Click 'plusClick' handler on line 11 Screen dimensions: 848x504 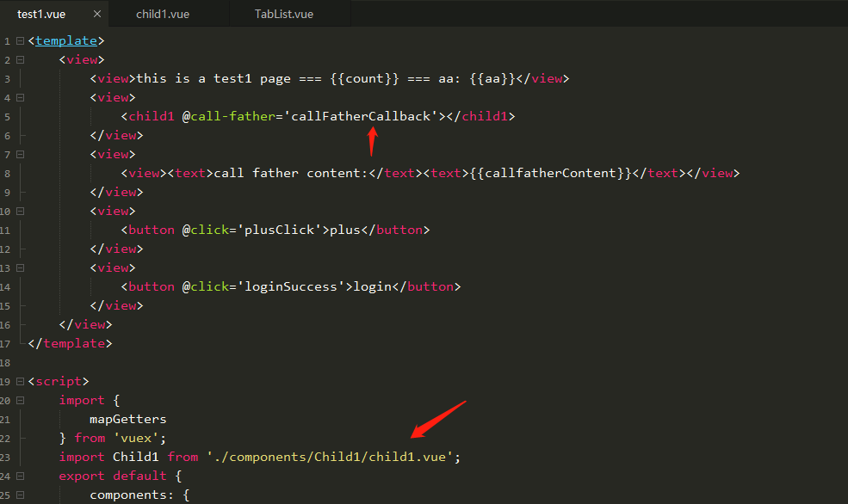click(280, 230)
